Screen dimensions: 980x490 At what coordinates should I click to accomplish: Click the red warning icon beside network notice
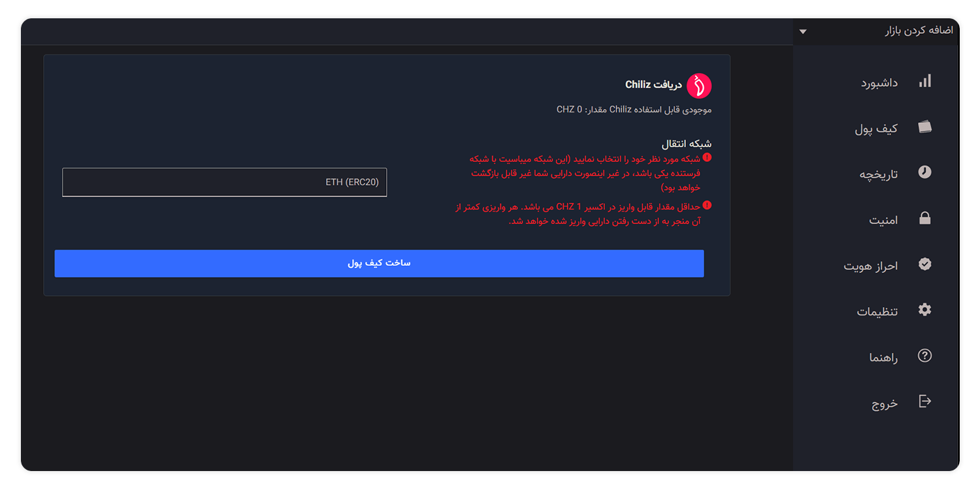coord(707,158)
